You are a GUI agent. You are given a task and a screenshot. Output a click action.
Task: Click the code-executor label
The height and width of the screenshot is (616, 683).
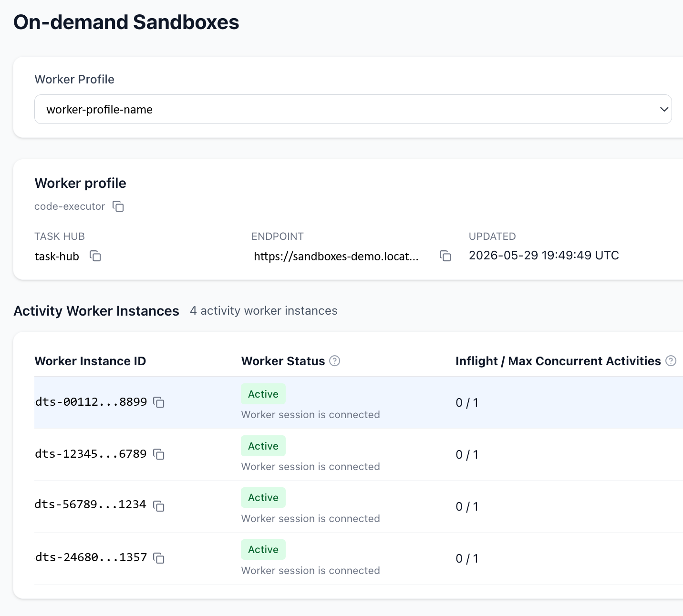coord(70,206)
